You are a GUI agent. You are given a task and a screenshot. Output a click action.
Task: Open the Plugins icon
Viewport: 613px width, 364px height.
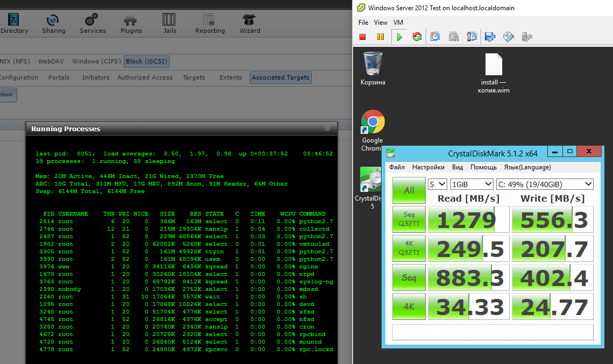(131, 24)
